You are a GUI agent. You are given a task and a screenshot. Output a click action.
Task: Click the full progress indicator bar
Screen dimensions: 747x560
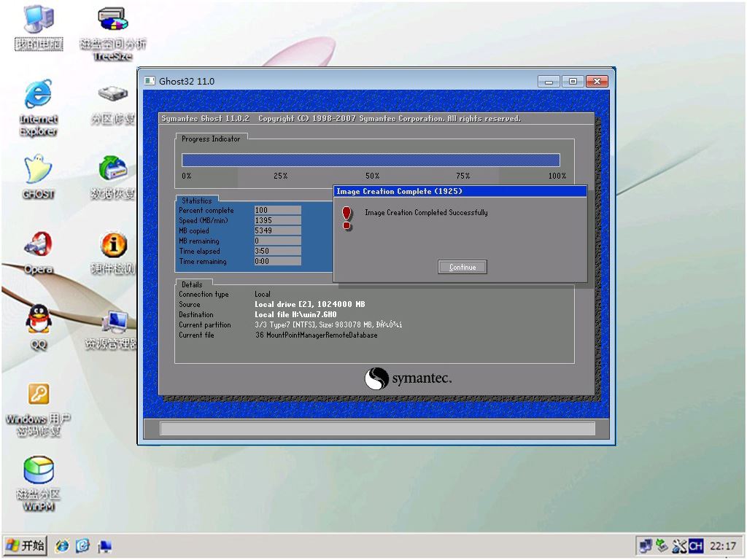(371, 160)
